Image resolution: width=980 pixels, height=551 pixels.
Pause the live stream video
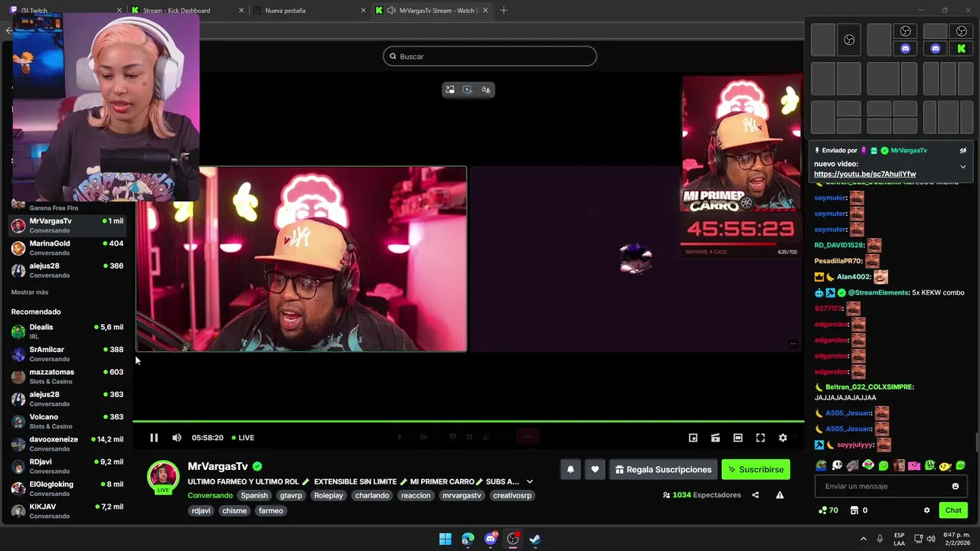tap(154, 438)
